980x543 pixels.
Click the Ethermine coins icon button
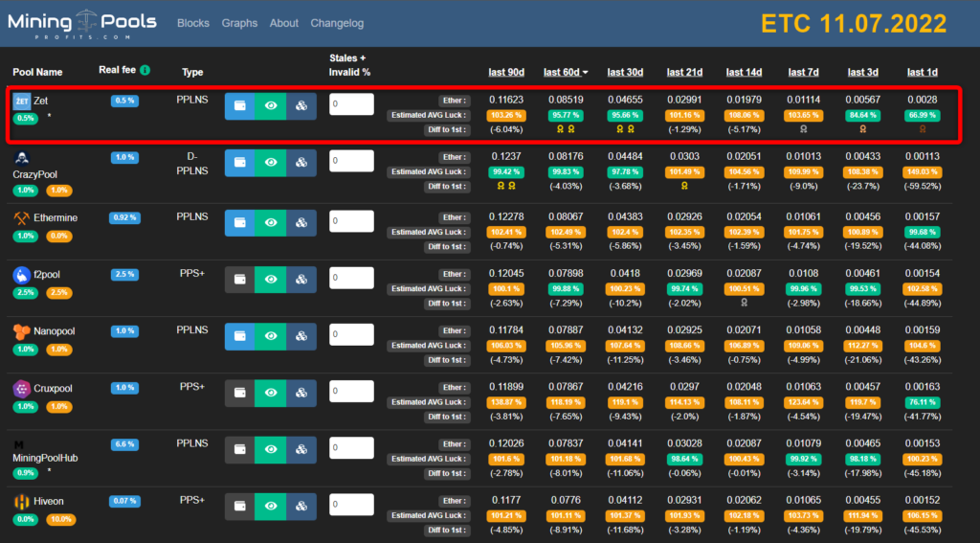coord(301,222)
